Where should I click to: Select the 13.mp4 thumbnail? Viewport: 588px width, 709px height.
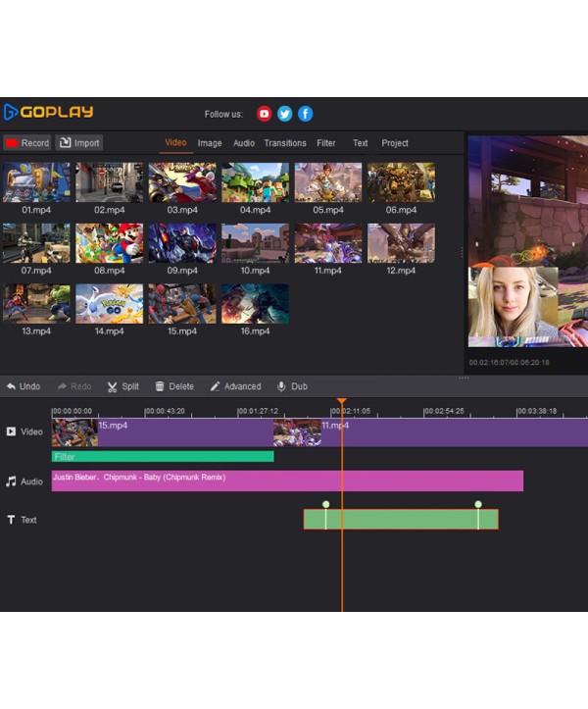point(36,303)
